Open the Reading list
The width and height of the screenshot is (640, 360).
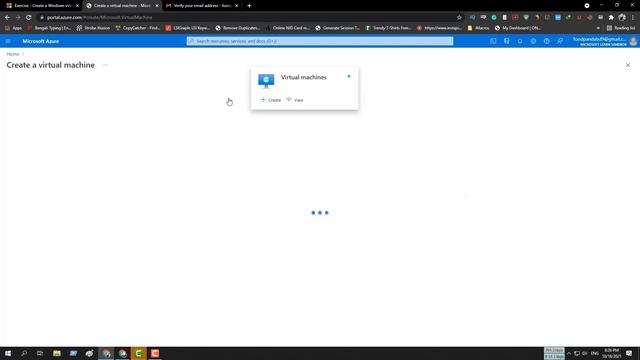(621, 28)
